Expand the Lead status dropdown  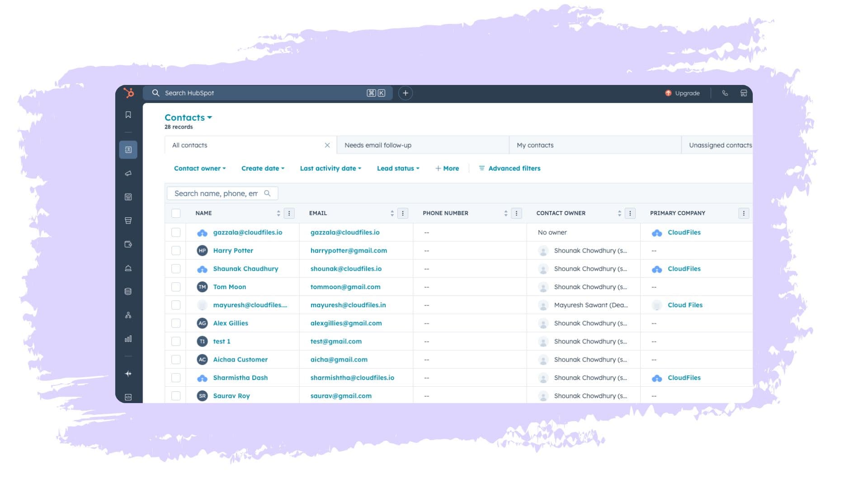(x=397, y=168)
